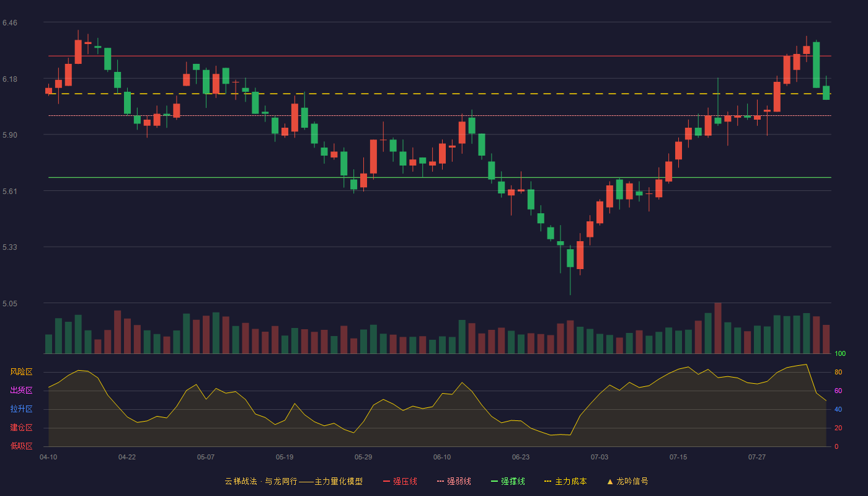Click the 04-10 date label

point(48,457)
